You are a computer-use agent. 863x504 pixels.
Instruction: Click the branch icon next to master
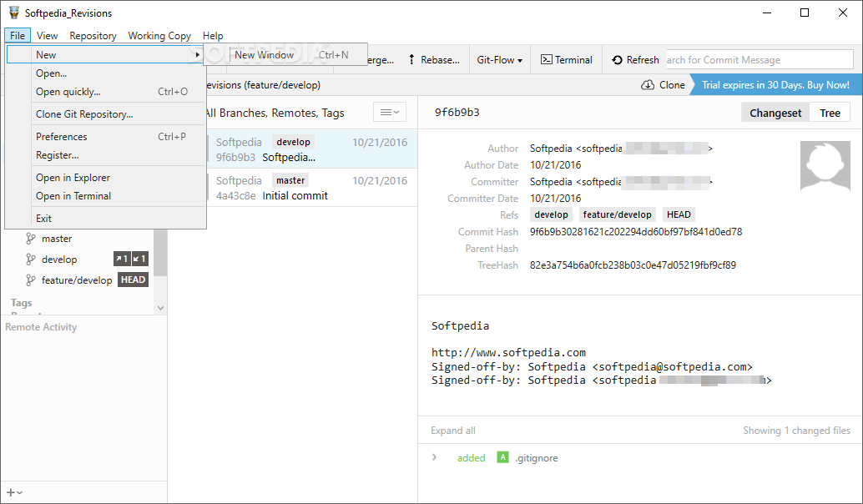[x=31, y=239]
